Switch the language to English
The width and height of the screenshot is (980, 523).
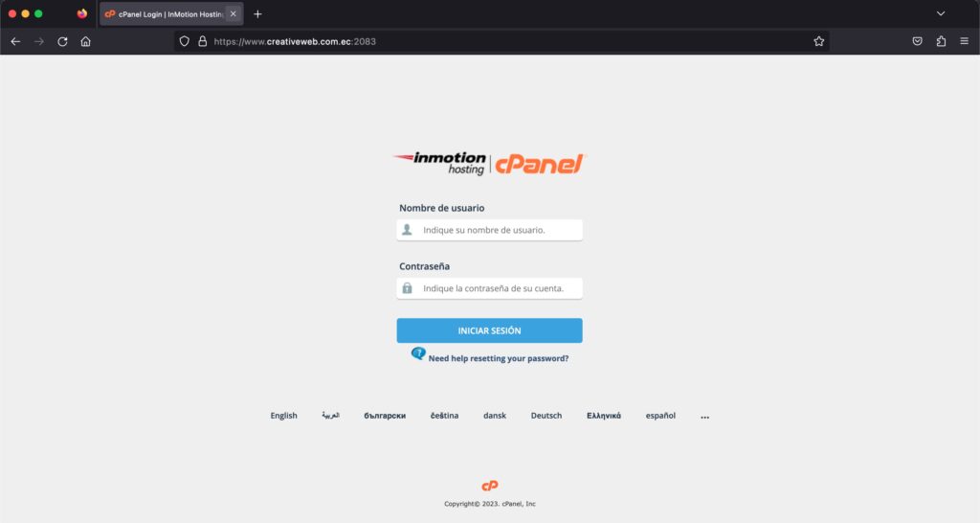pos(283,416)
